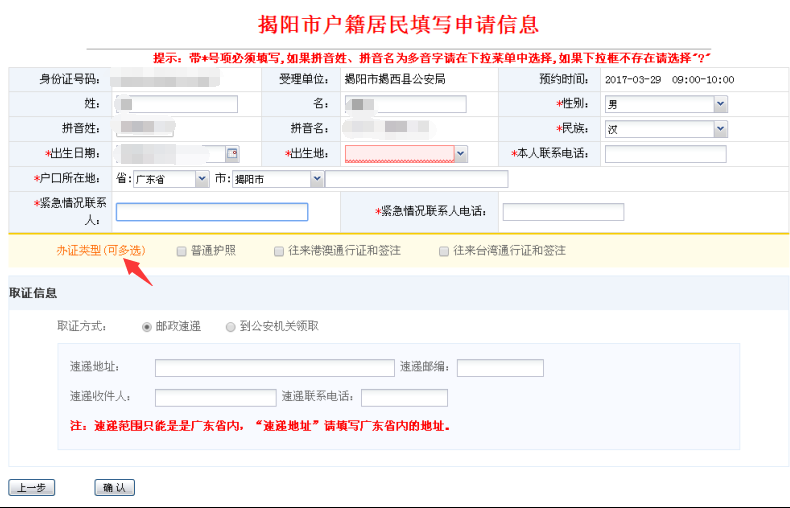This screenshot has width=790, height=508.
Task: Check the 往来港澳通行证和签注 checkbox
Action: pyautogui.click(x=279, y=251)
